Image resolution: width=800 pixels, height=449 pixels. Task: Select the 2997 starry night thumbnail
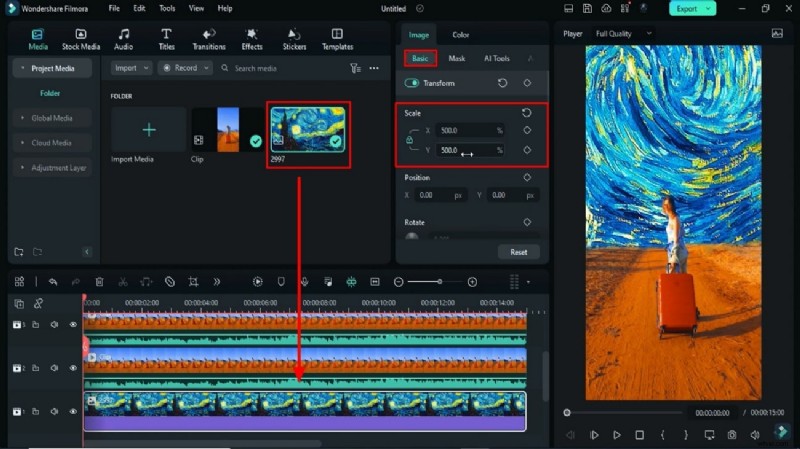pyautogui.click(x=308, y=130)
